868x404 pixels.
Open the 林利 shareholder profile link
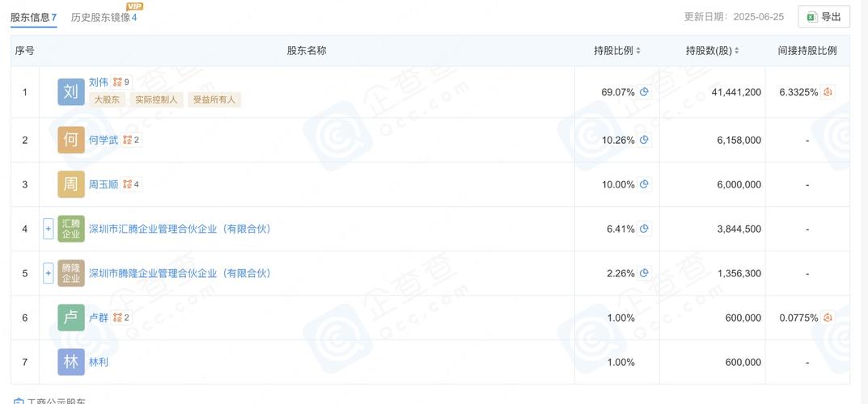point(99,362)
